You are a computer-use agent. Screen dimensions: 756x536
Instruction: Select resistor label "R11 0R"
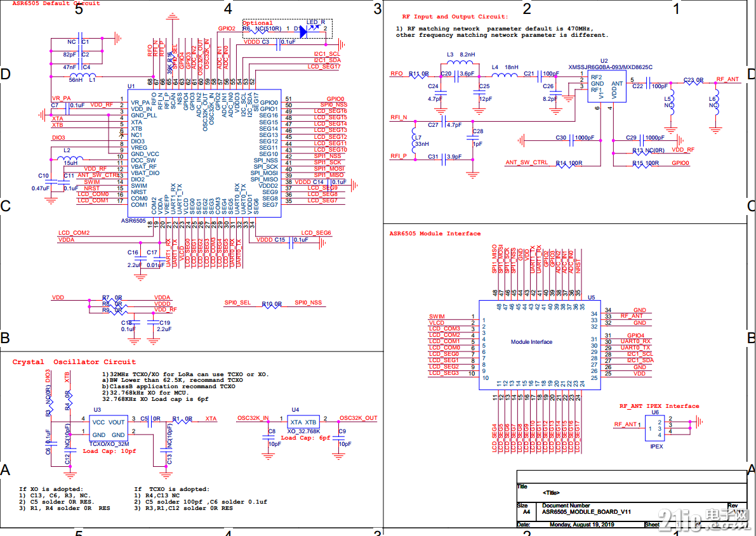(418, 74)
